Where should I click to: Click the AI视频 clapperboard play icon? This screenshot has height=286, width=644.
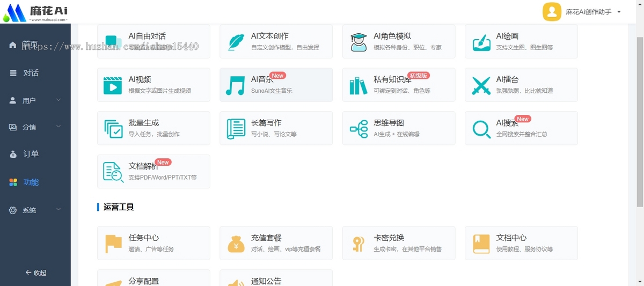click(x=113, y=85)
